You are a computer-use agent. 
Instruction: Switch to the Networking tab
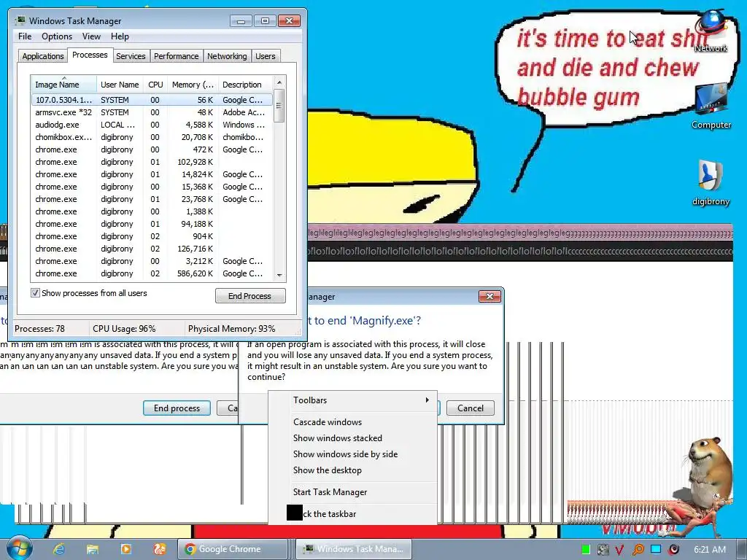[227, 56]
